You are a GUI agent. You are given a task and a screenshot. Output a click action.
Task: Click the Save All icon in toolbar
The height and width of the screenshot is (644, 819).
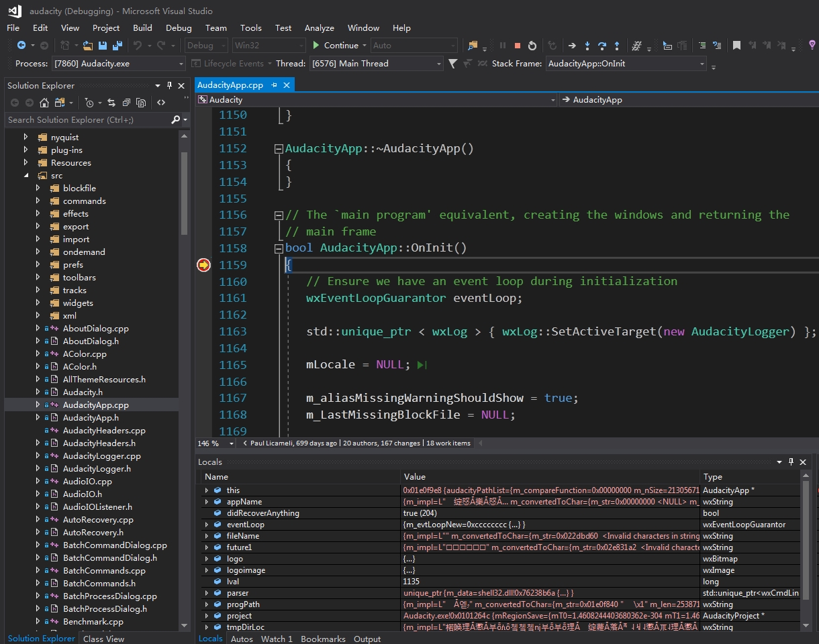point(117,46)
